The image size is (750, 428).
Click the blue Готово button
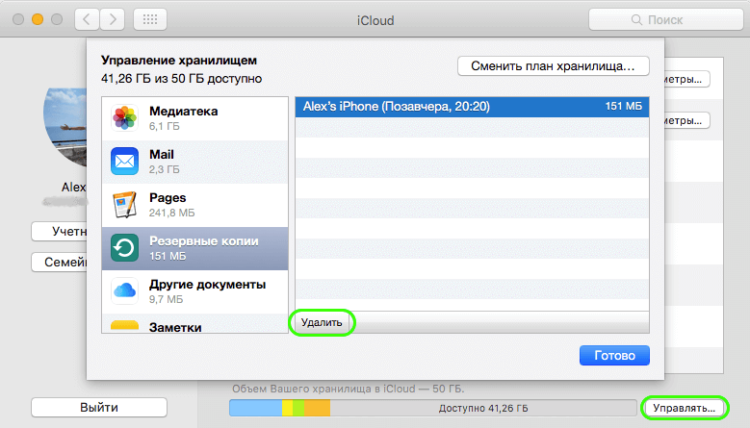[615, 356]
